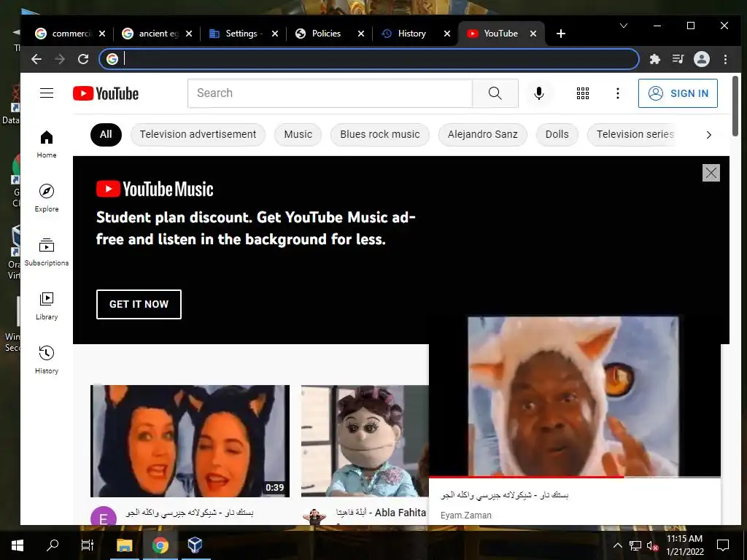Select the Music category chip

tap(298, 134)
